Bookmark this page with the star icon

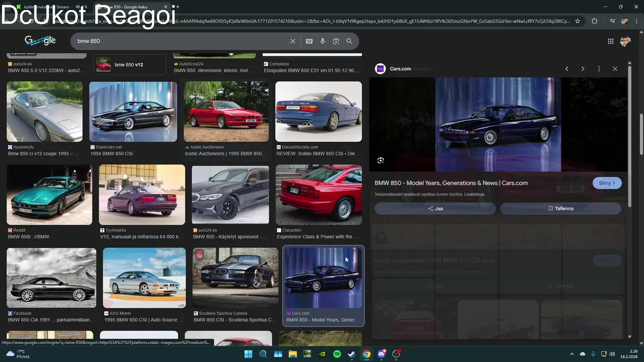coord(578,21)
